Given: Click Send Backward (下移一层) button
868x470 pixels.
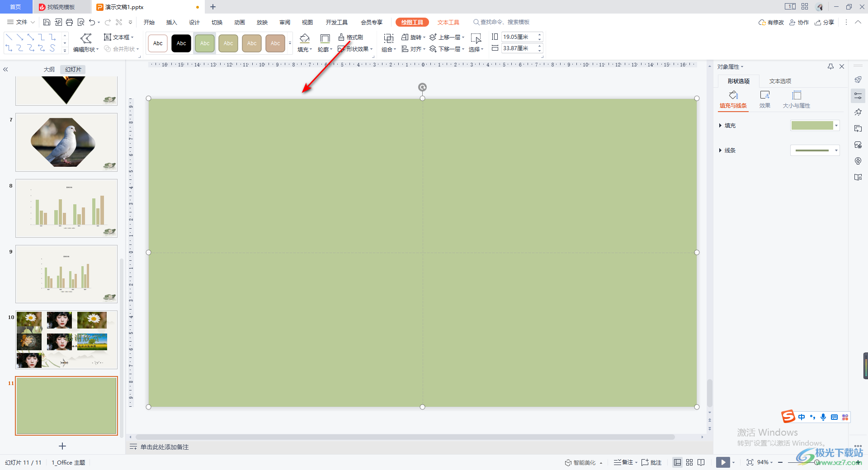Looking at the screenshot, I should pos(447,49).
